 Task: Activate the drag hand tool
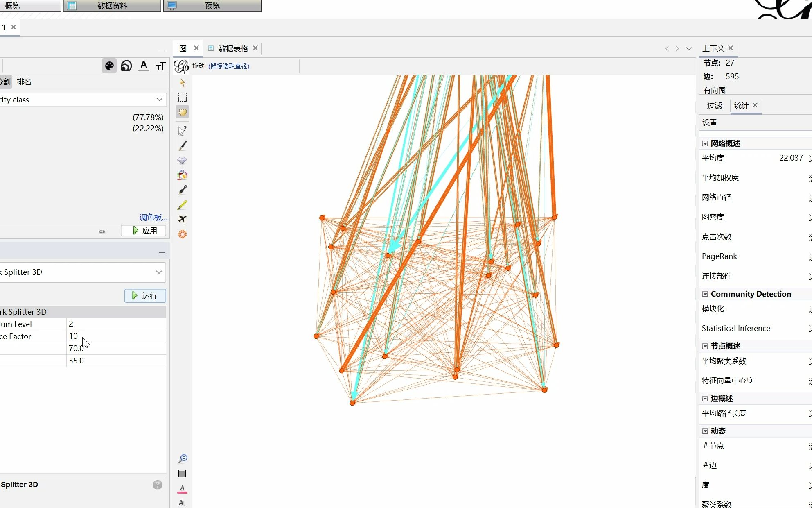(182, 112)
